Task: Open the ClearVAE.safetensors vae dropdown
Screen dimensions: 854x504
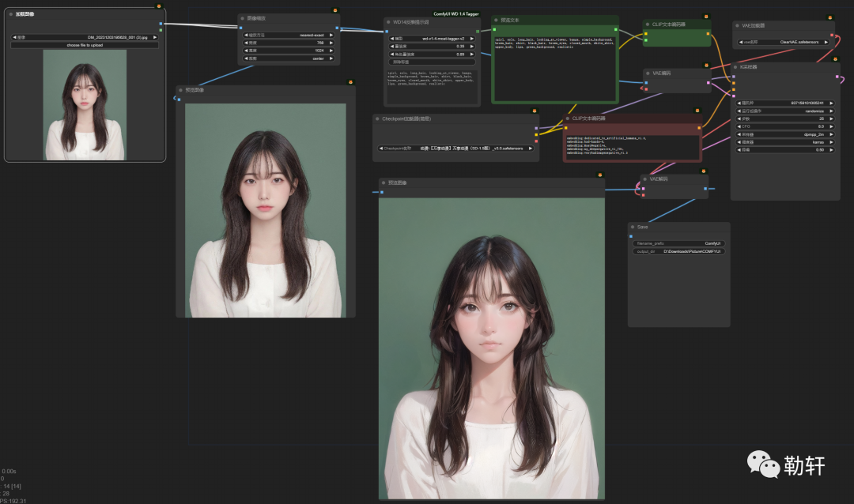Action: (x=784, y=42)
